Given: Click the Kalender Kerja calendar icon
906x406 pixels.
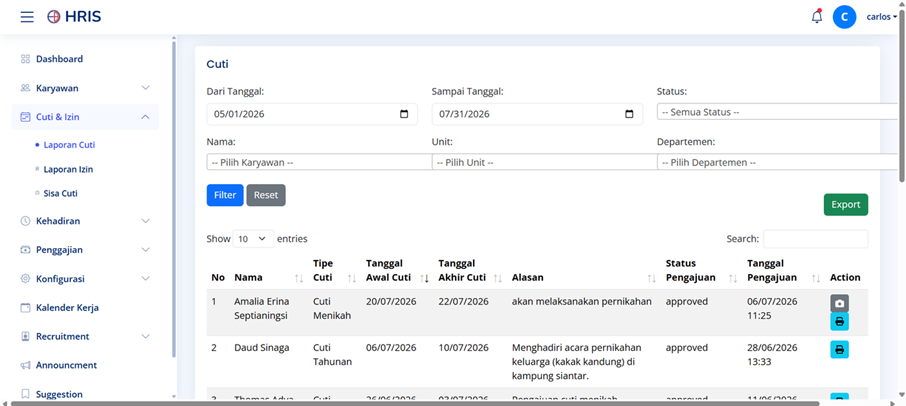Looking at the screenshot, I should (25, 307).
